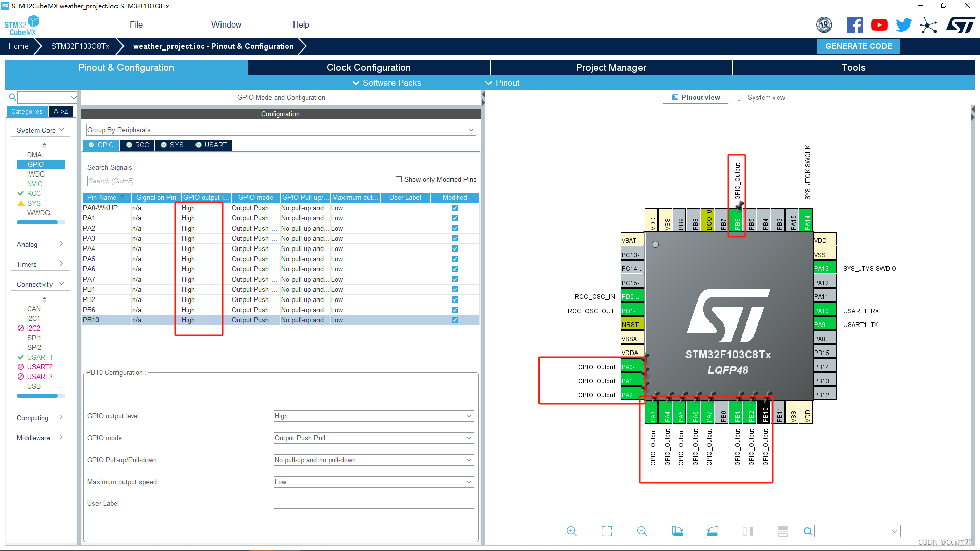Expand the Analog category
Viewport: 980px width, 551px height.
pos(40,244)
